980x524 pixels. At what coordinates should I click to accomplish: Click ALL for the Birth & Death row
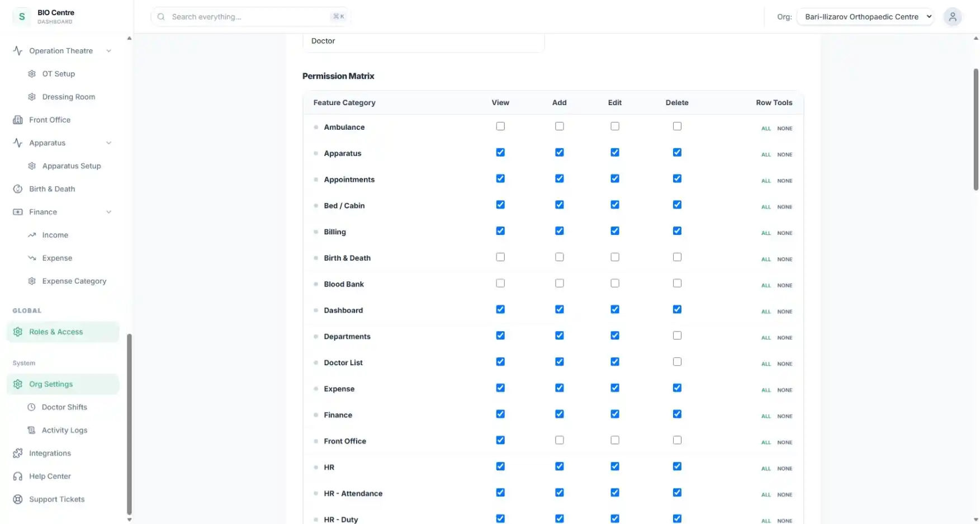[766, 259]
